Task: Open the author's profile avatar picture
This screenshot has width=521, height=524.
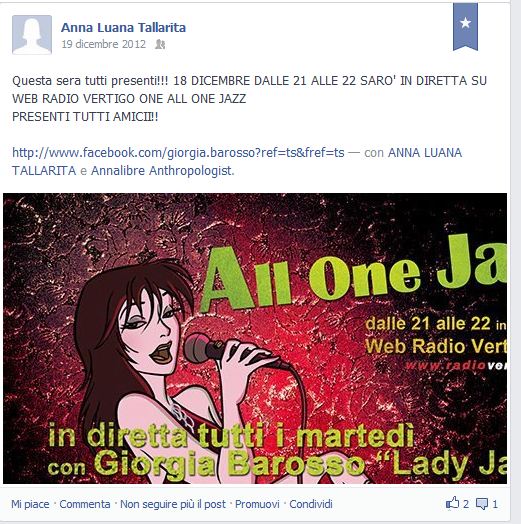Action: point(32,34)
